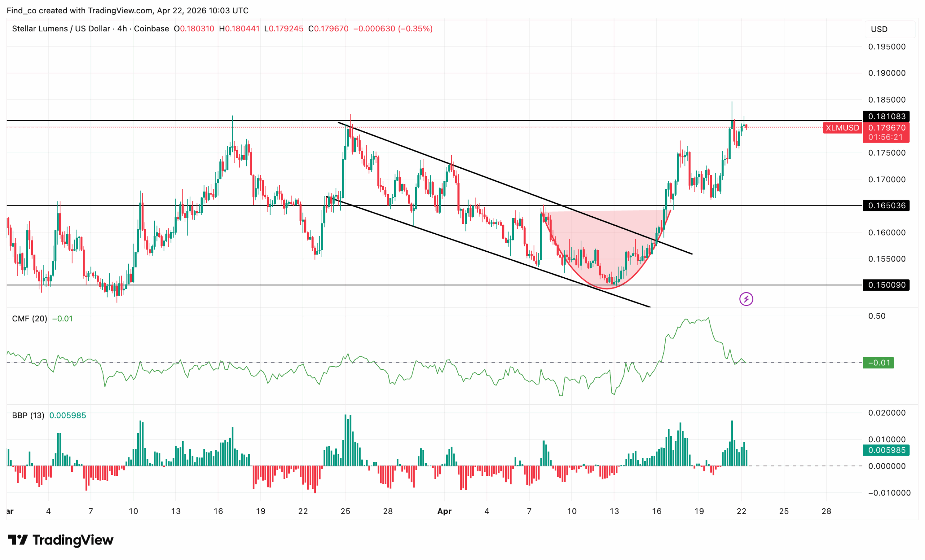This screenshot has width=925, height=560.
Task: Select the BBP (13) indicator legend
Action: [x=28, y=416]
